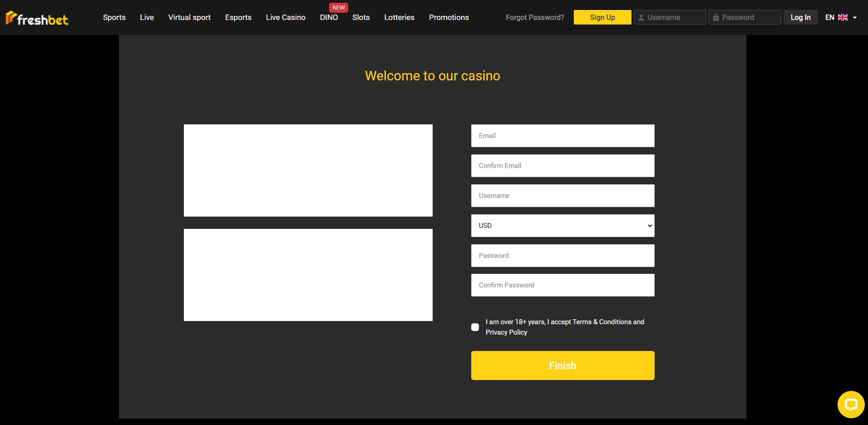Focus the Email registration field
This screenshot has width=868, height=425.
[562, 136]
